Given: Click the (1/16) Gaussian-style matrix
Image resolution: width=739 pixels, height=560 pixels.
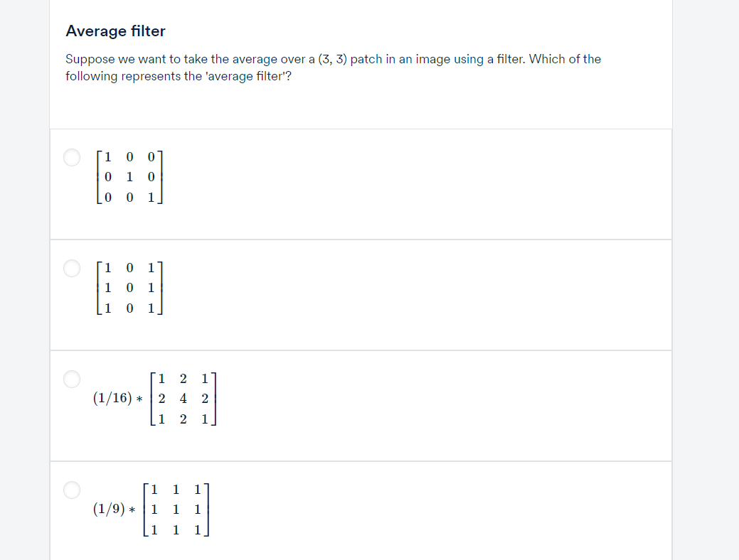Looking at the screenshot, I should pos(155,398).
